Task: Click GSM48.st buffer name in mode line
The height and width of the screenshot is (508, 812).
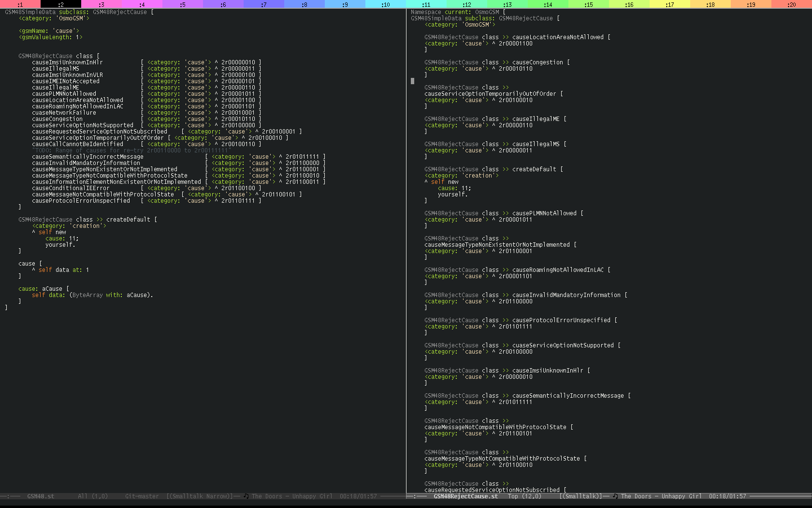Action: point(41,496)
